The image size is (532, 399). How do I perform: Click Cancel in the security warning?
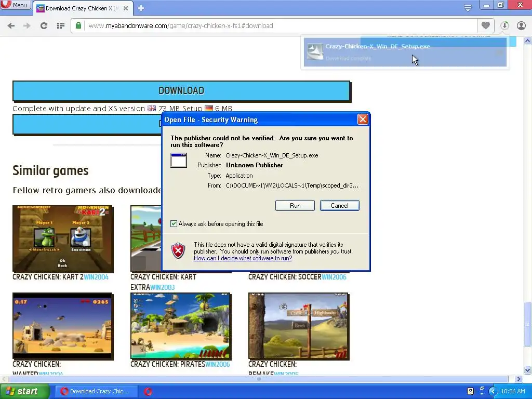click(x=340, y=206)
